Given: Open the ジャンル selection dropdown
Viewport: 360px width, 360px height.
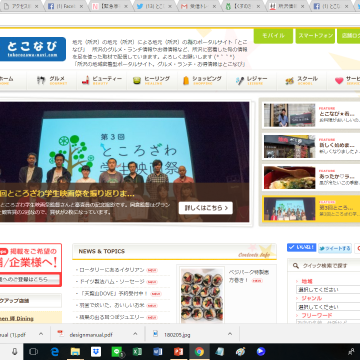Looking at the screenshot, I should point(328,307).
